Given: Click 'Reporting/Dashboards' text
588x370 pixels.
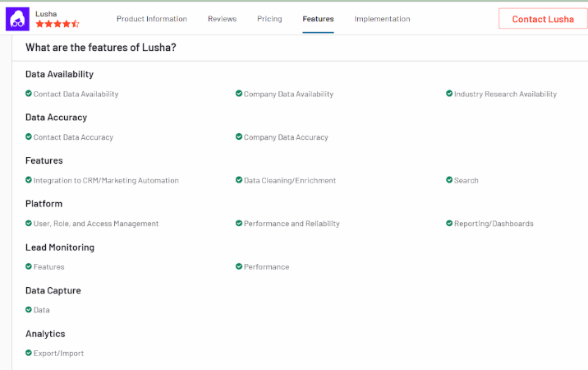Looking at the screenshot, I should tap(494, 224).
